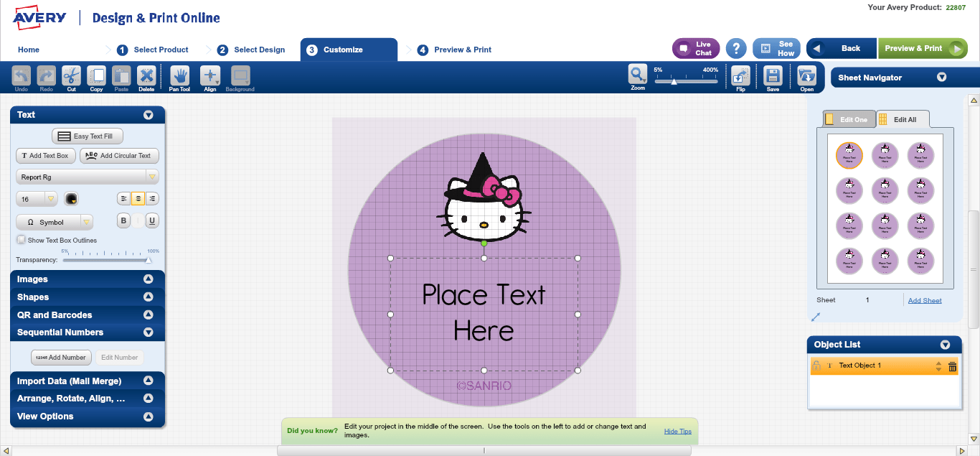Select the first label thumbnail in sheet

tap(849, 154)
